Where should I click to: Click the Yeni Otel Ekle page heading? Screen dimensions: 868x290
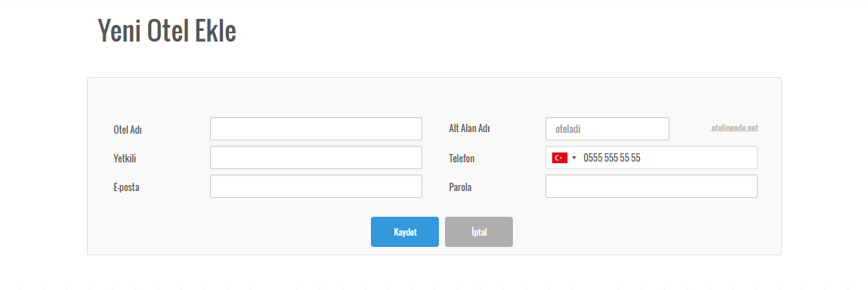tap(167, 30)
